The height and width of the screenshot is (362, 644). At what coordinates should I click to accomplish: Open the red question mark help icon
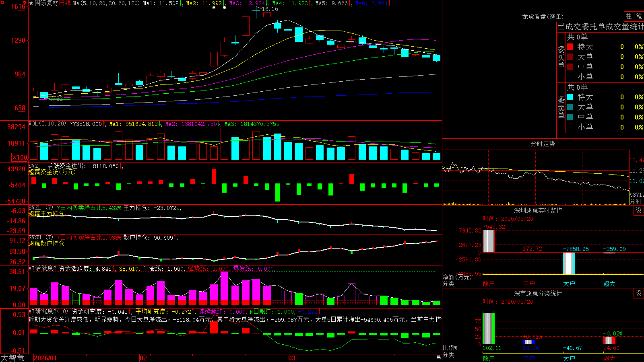point(25,3)
